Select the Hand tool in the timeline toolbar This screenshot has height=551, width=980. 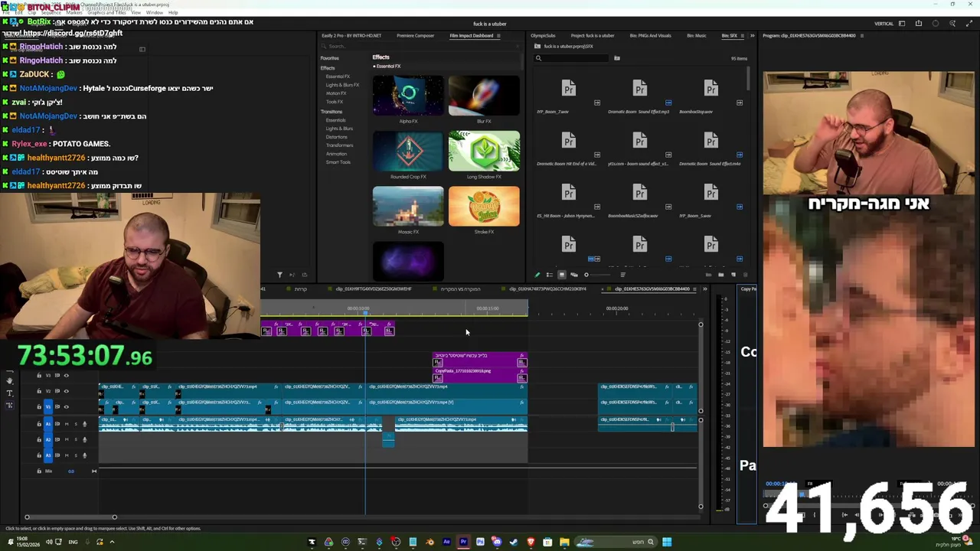tap(9, 381)
